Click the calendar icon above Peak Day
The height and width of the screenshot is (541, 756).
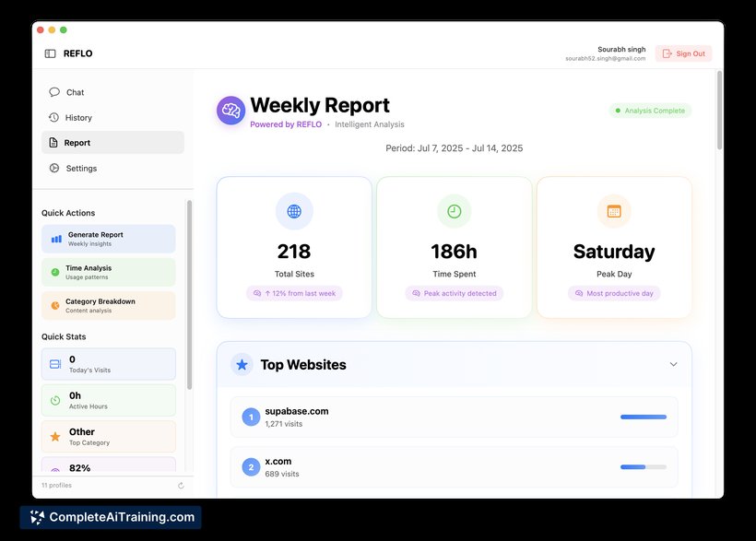point(614,211)
